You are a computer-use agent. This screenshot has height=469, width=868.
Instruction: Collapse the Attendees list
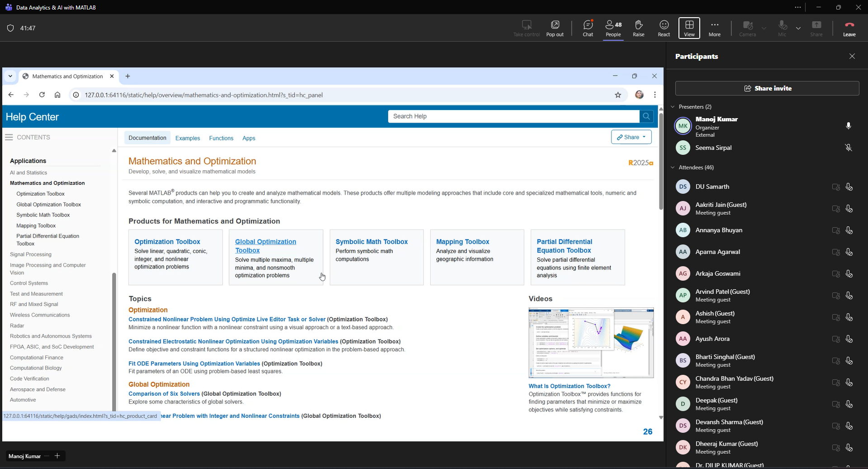674,167
